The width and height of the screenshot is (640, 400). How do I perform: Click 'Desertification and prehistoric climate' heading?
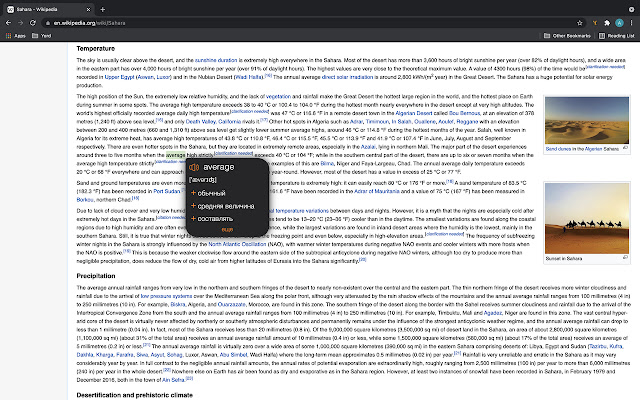click(134, 395)
